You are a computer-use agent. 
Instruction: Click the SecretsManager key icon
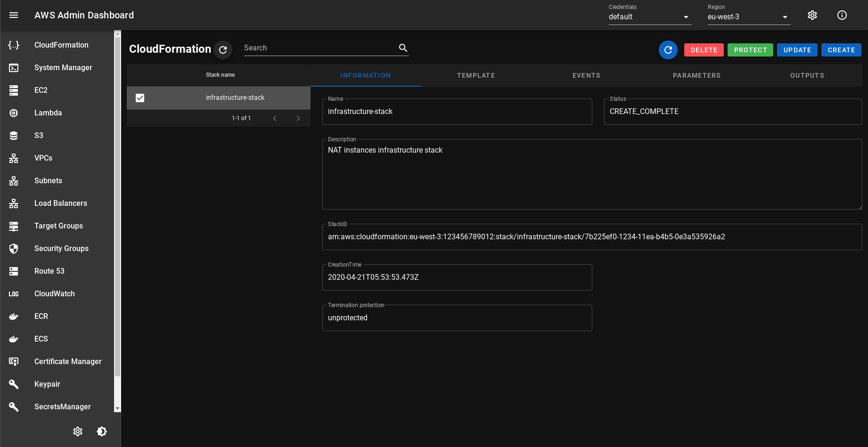(14, 407)
